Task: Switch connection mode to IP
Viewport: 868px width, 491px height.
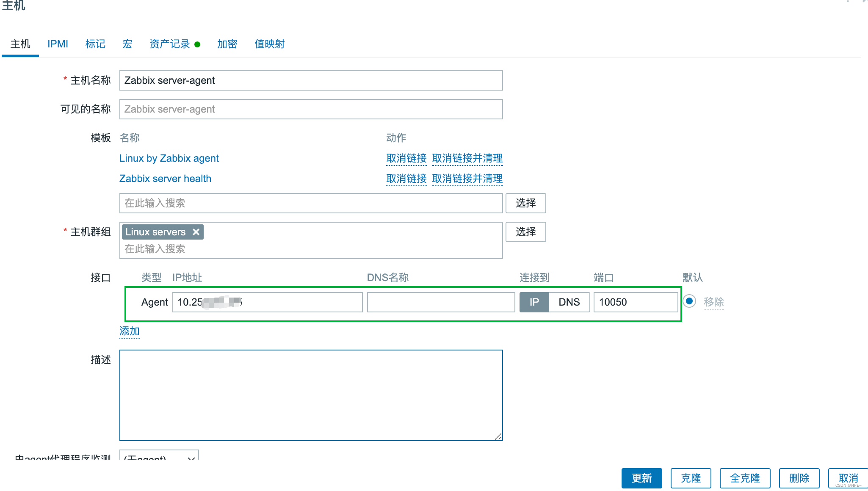Action: (x=534, y=302)
